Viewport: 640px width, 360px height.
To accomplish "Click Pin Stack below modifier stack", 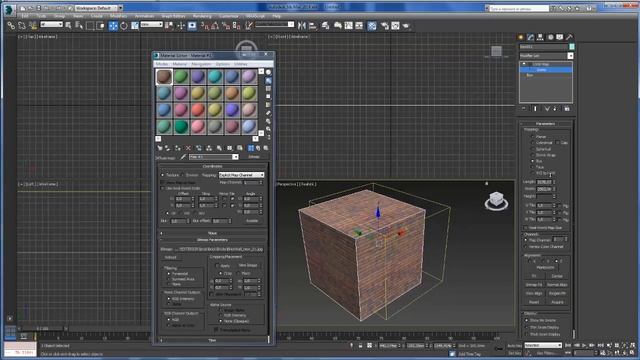I will coord(524,109).
